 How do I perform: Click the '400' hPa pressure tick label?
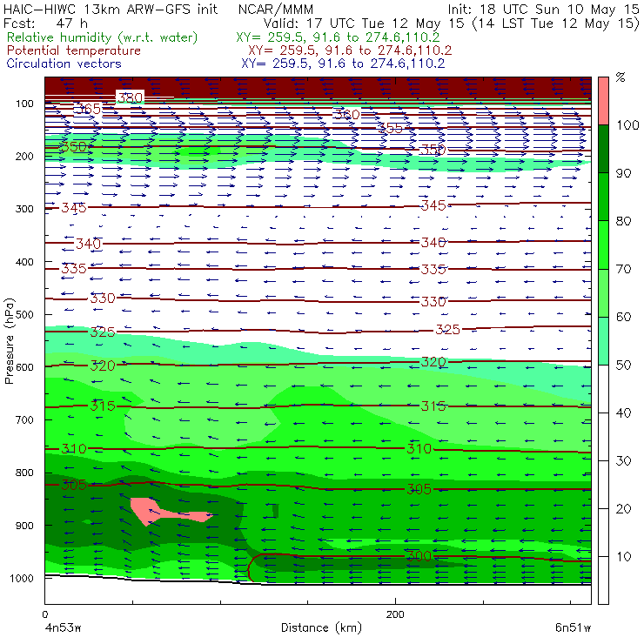24,262
